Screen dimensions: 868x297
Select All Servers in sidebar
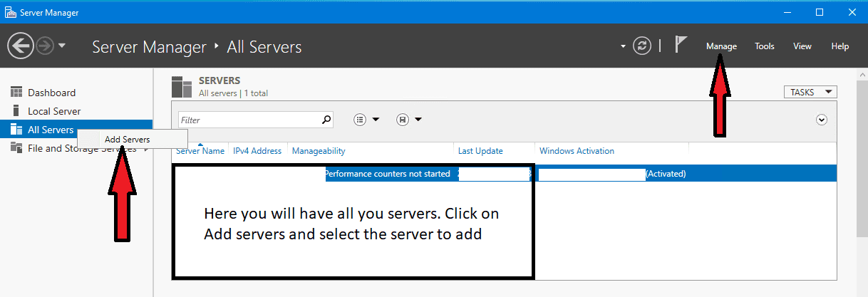tap(51, 130)
